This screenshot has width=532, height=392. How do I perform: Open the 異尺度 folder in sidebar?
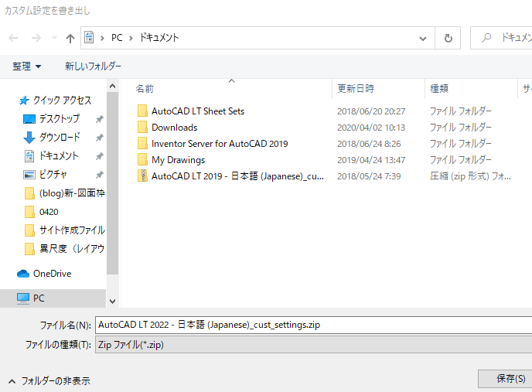pyautogui.click(x=72, y=249)
